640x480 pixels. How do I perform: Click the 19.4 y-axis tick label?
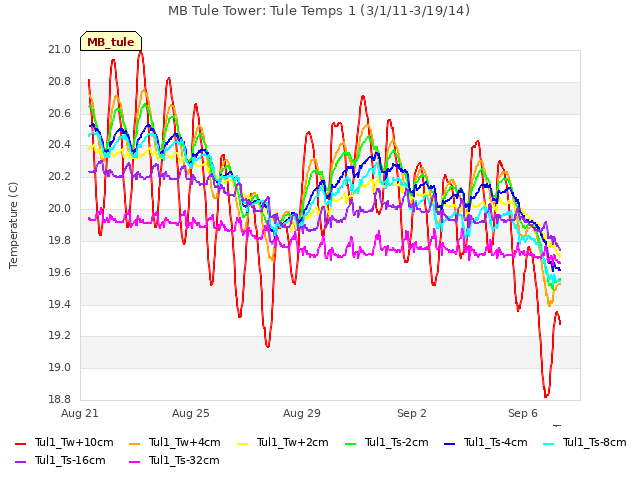click(60, 304)
